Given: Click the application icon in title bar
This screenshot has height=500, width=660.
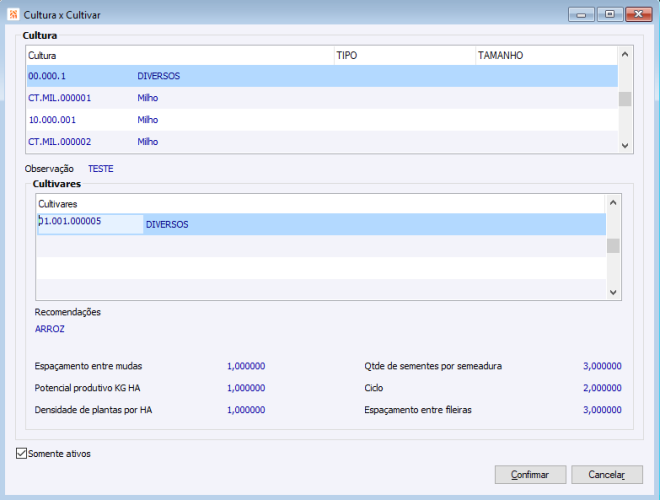Looking at the screenshot, I should (x=13, y=14).
